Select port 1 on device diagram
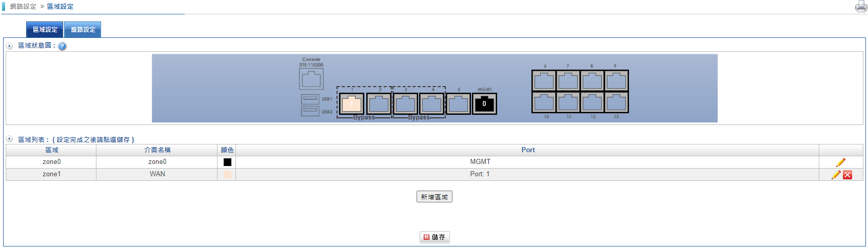 pos(351,104)
